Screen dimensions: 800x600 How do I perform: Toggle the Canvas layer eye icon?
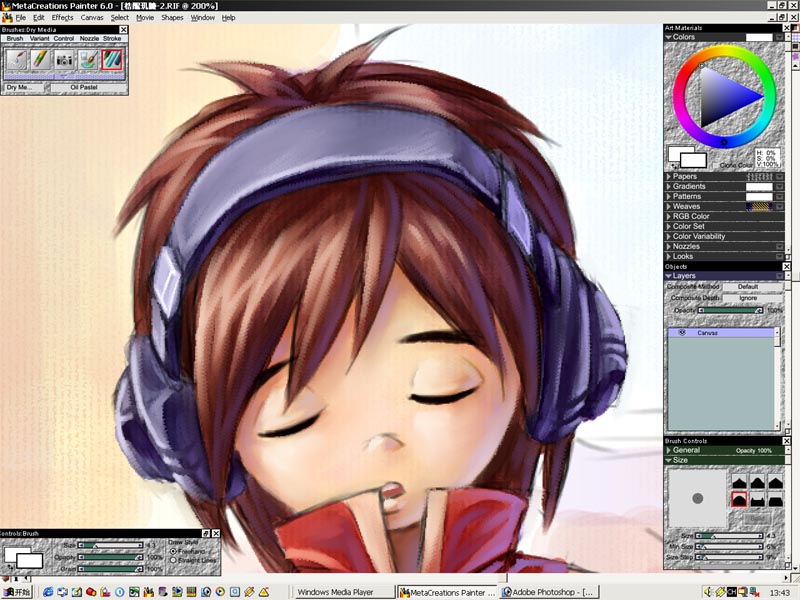point(682,333)
